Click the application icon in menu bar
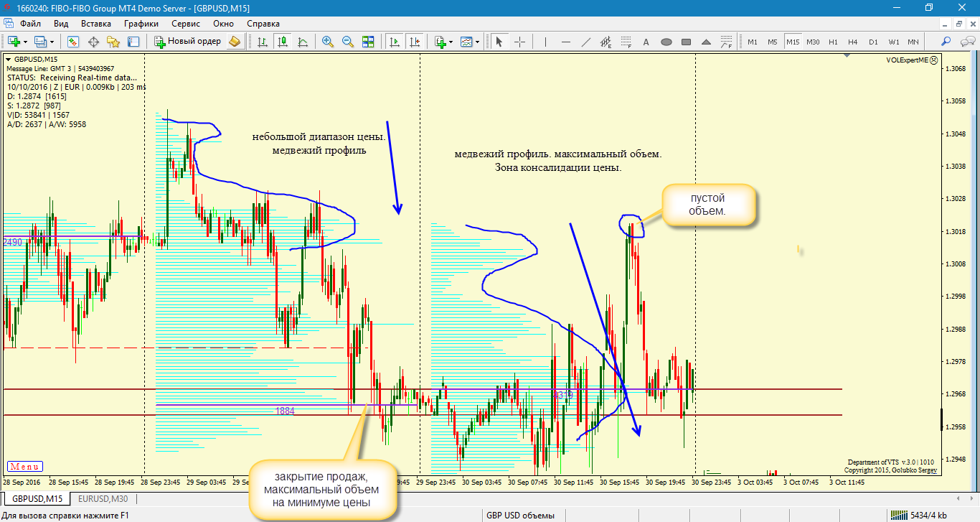980x522 pixels. 7,24
